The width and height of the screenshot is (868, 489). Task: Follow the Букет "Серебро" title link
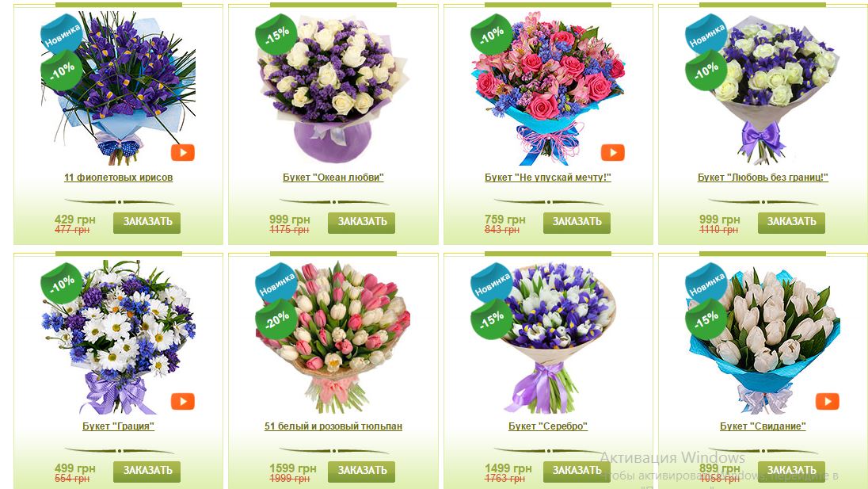coord(548,426)
